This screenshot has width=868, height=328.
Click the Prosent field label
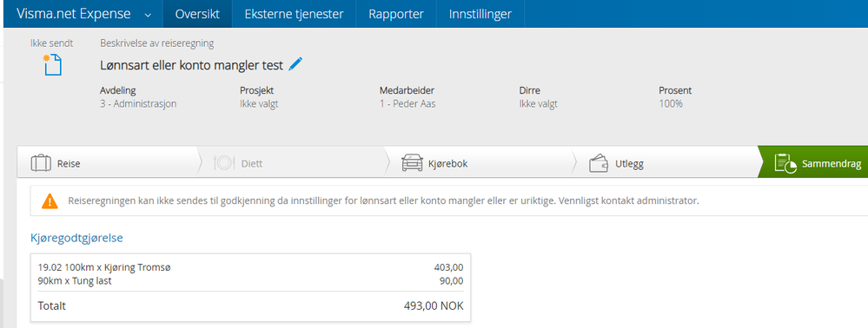coord(675,90)
